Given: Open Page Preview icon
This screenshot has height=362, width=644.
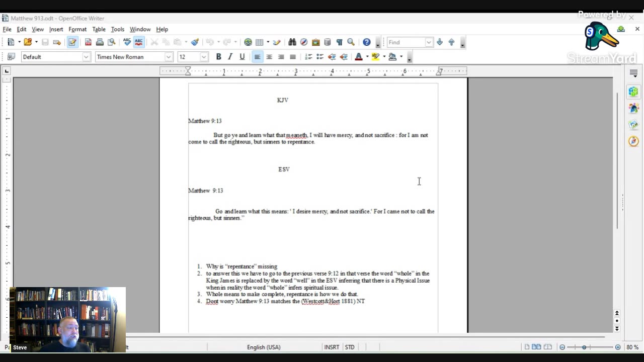Looking at the screenshot, I should [x=112, y=42].
